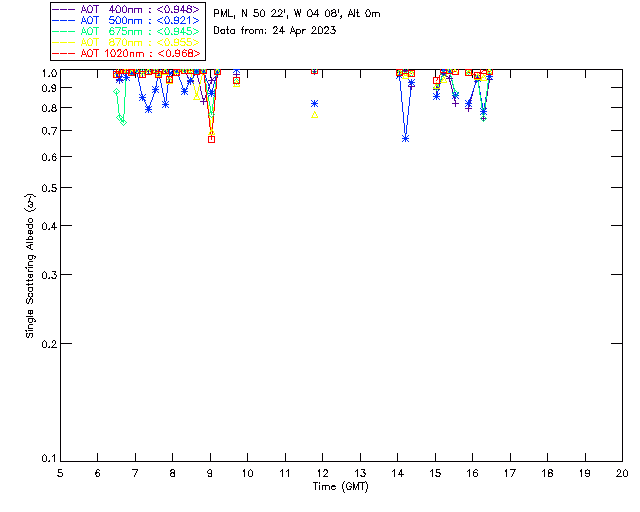Viewport: 640px width, 512px height.
Task: Click the y-axis tick label '1.0'
Action: point(49,73)
